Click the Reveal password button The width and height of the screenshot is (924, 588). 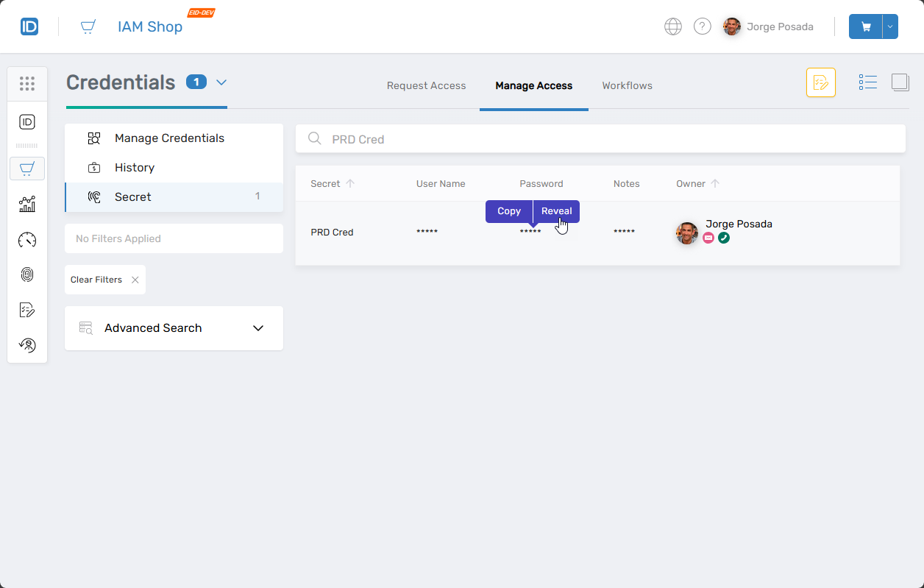pos(556,211)
